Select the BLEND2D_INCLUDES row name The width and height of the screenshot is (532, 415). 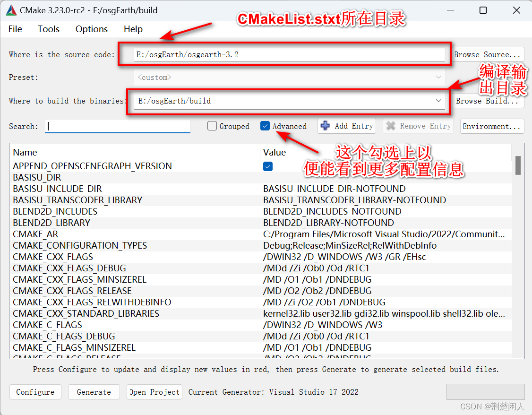(55, 211)
